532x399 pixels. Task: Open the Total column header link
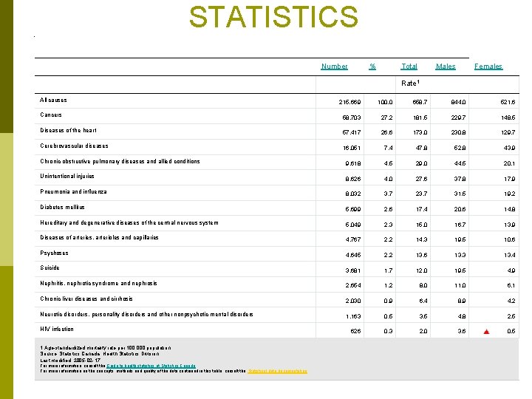click(x=409, y=66)
